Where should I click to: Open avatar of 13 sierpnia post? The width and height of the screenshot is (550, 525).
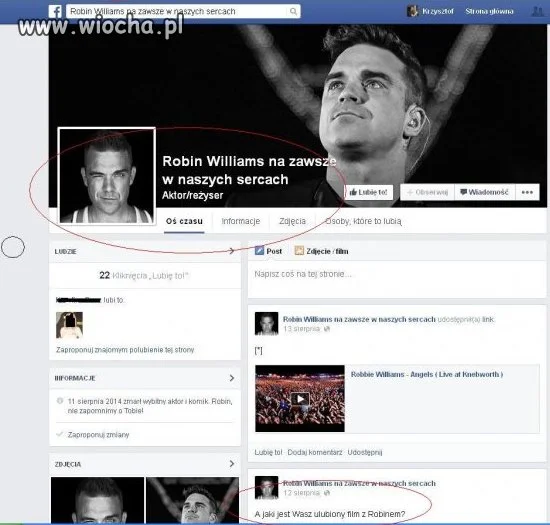[x=266, y=323]
